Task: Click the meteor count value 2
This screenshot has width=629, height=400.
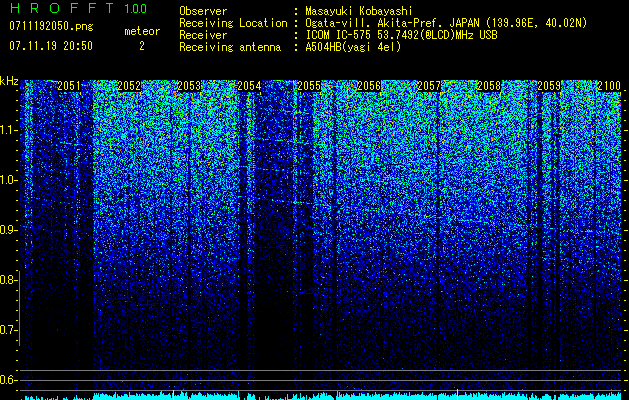Action: 142,46
